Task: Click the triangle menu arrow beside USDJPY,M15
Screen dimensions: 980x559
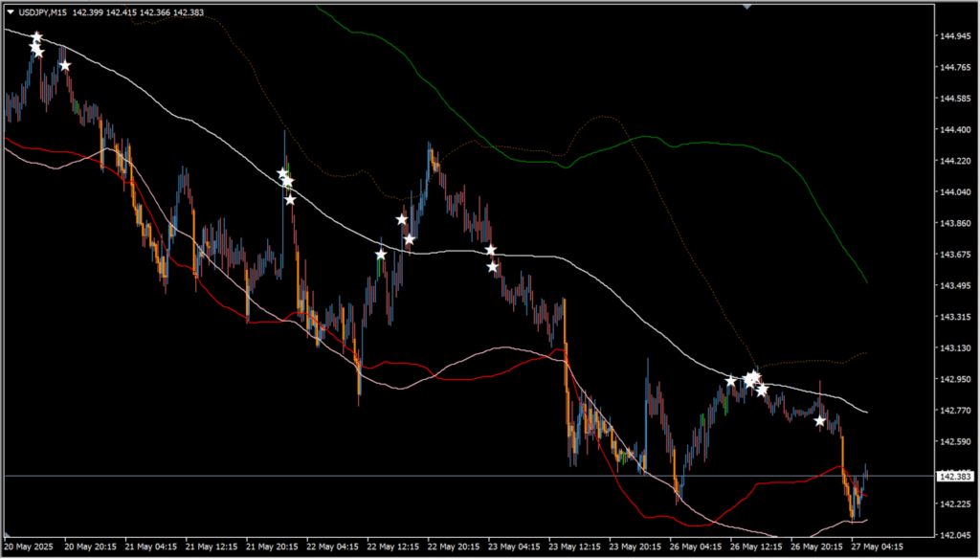Action: point(10,12)
